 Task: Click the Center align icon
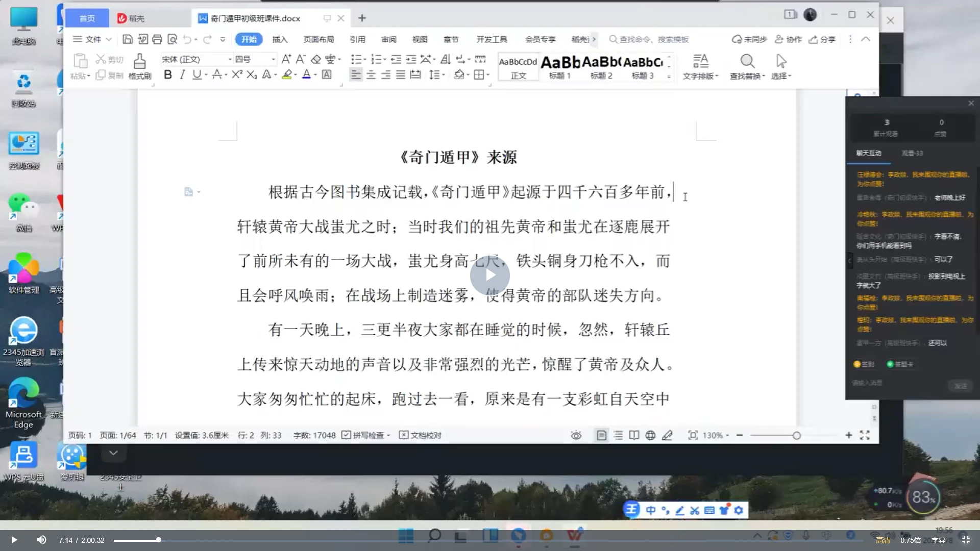click(x=371, y=75)
